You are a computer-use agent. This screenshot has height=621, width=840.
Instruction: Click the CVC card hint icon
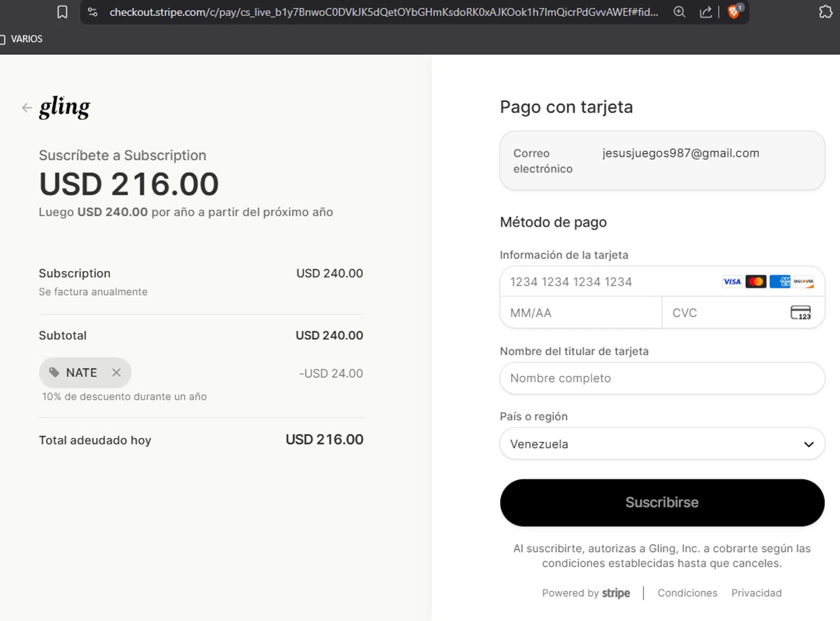(801, 312)
